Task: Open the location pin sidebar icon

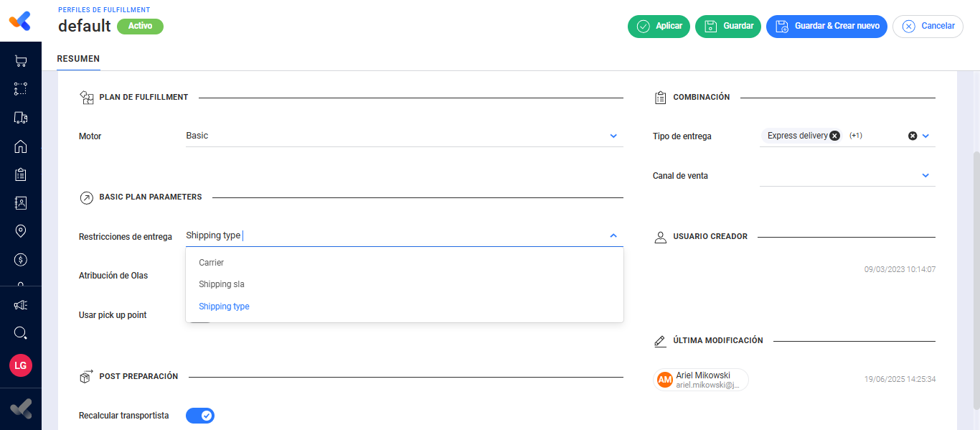Action: [x=21, y=231]
